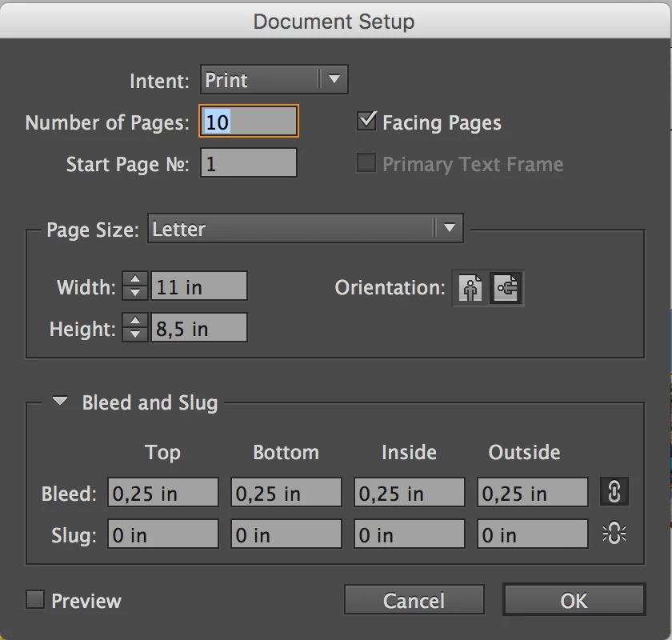Screen dimensions: 672x640
Task: Click the Start Page № field
Action: (x=249, y=163)
